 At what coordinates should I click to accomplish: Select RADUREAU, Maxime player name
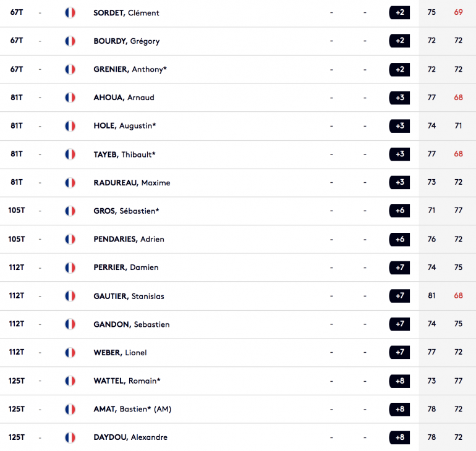[x=132, y=183]
